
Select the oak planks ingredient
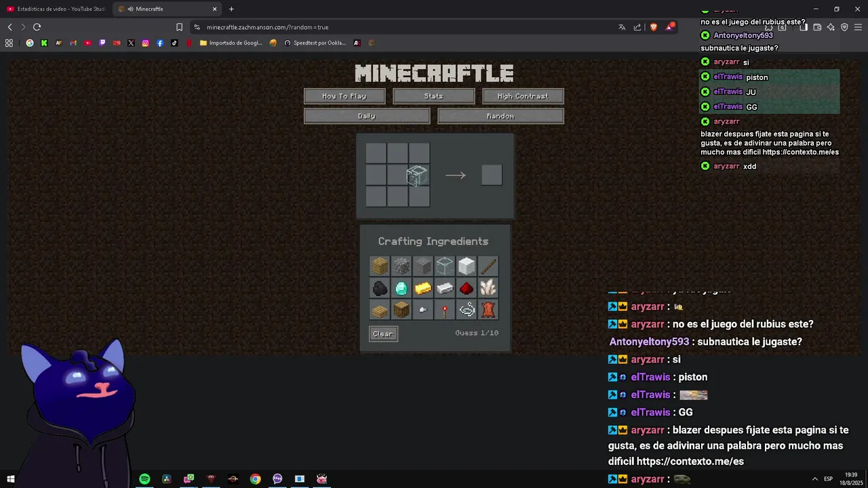pyautogui.click(x=380, y=266)
